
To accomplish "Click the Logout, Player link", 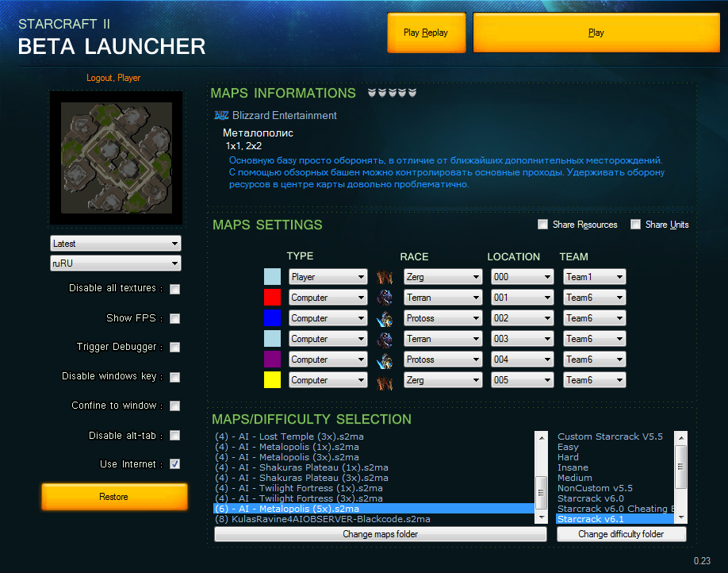I will tap(113, 78).
